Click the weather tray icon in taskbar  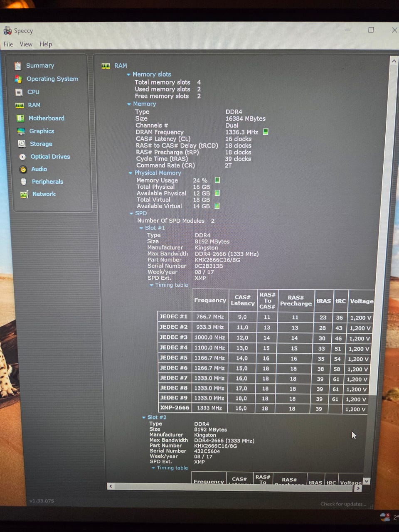coord(384,517)
